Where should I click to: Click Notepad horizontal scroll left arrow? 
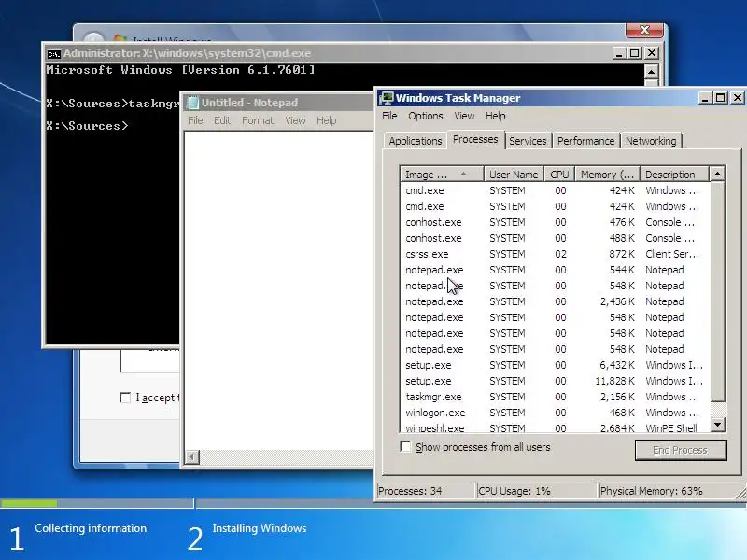click(191, 456)
